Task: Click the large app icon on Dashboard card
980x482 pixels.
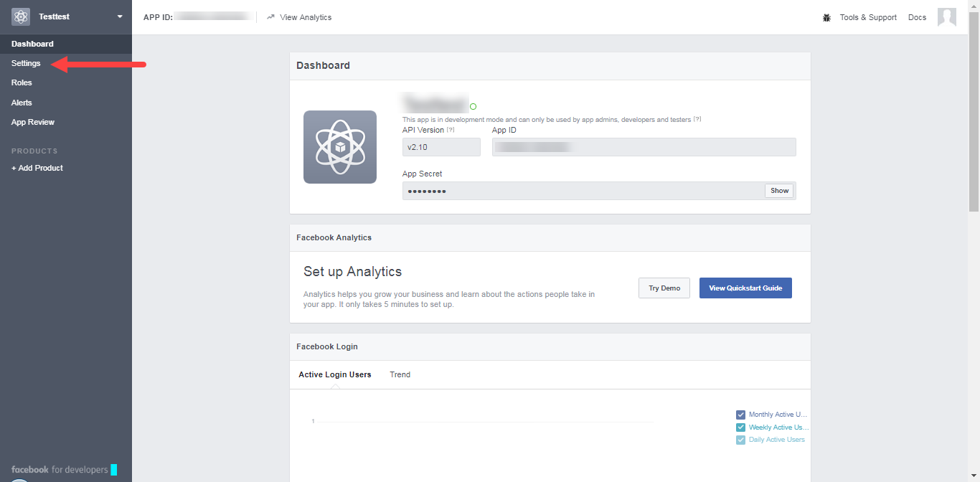Action: pyautogui.click(x=340, y=147)
